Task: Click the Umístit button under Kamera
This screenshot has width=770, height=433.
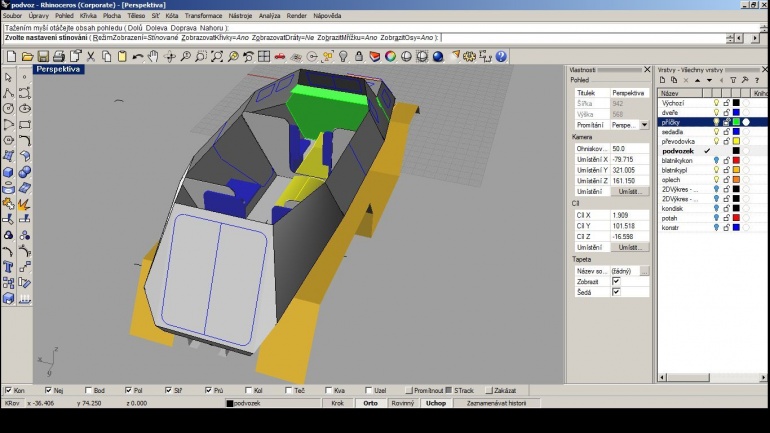Action: 630,191
